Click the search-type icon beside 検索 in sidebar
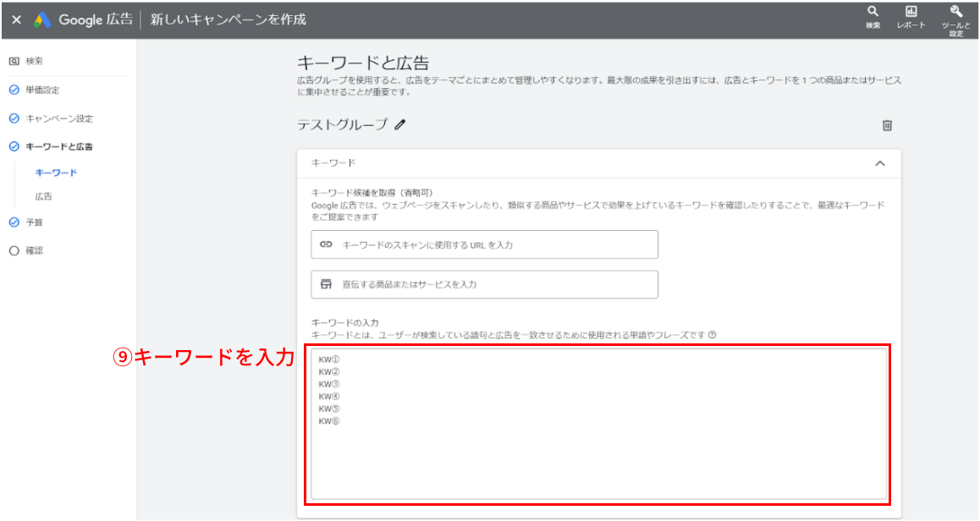 pos(14,61)
